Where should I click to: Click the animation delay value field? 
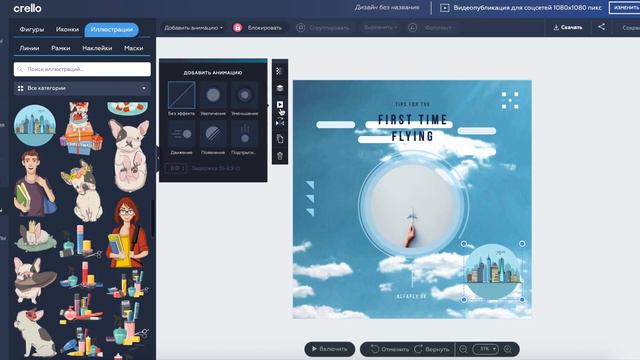coord(176,168)
